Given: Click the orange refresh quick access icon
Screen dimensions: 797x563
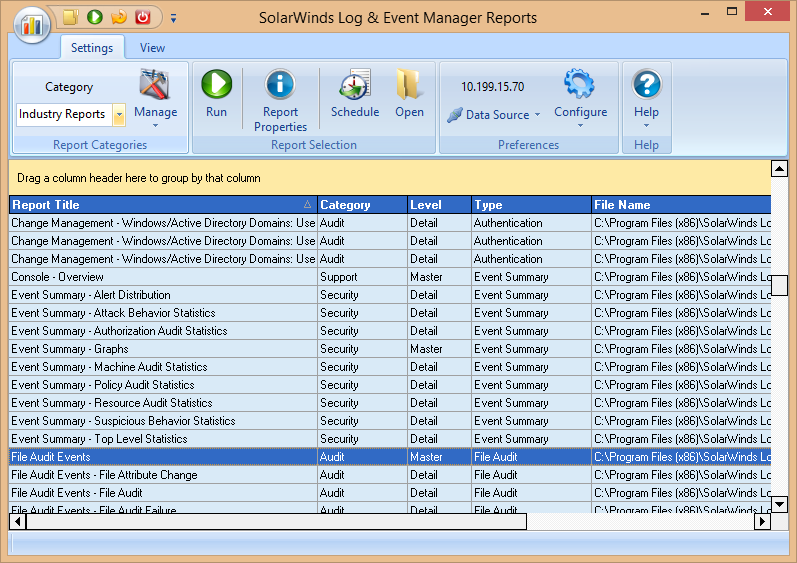Looking at the screenshot, I should 118,17.
